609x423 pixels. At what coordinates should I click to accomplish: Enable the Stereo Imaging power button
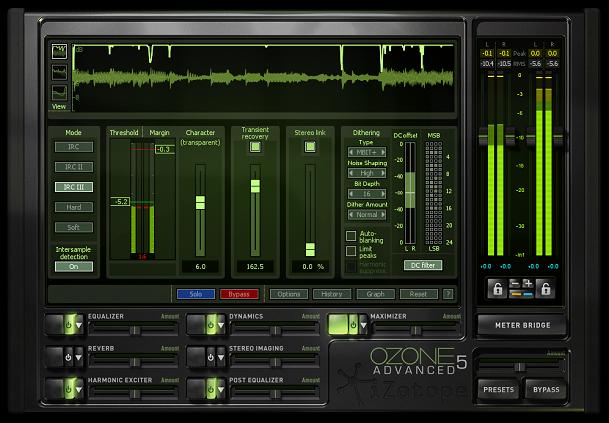(x=211, y=357)
